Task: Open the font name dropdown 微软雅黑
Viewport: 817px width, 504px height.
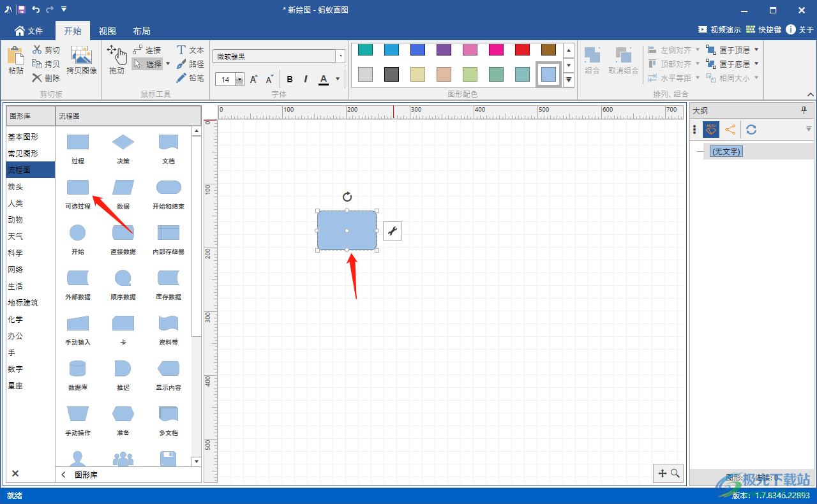Action: coord(341,56)
